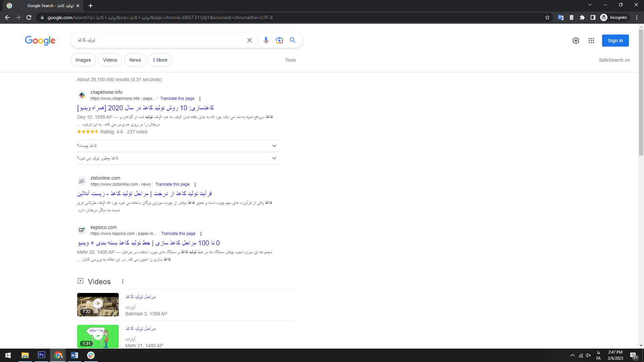The width and height of the screenshot is (644, 362).
Task: Click the zistonline.com site favicon
Action: [x=82, y=181]
